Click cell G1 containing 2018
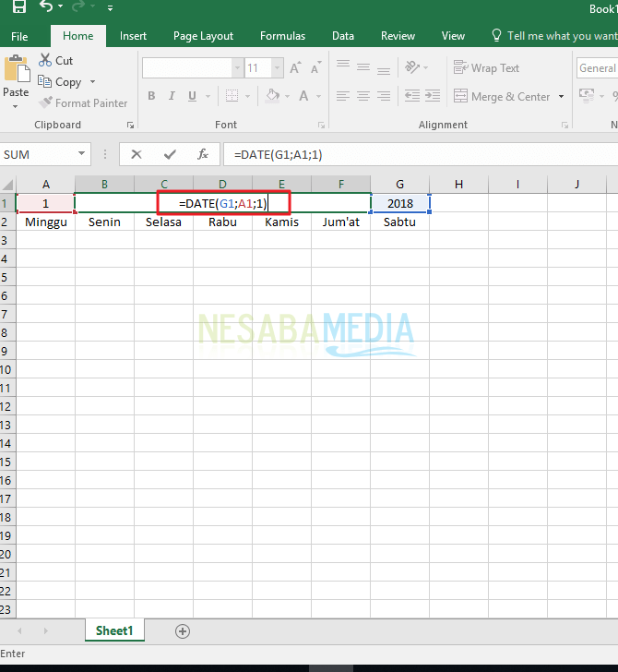Viewport: 618px width, 672px height. pos(400,203)
